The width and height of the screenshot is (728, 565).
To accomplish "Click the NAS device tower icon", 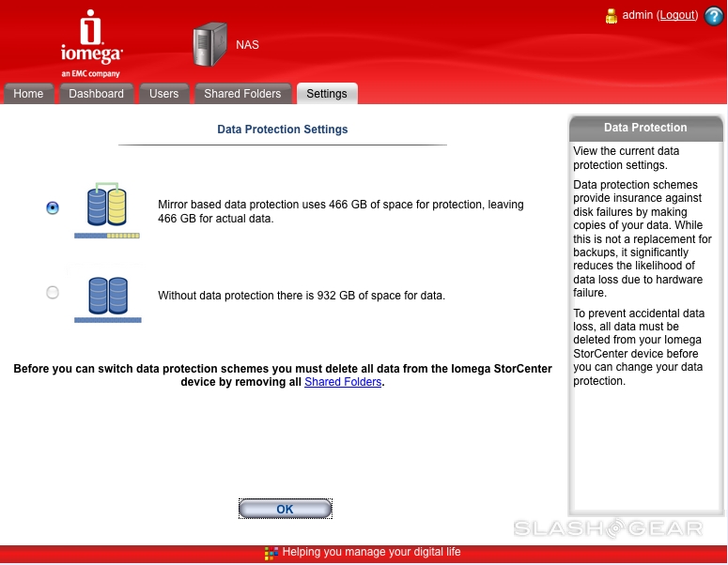I will coord(209,45).
